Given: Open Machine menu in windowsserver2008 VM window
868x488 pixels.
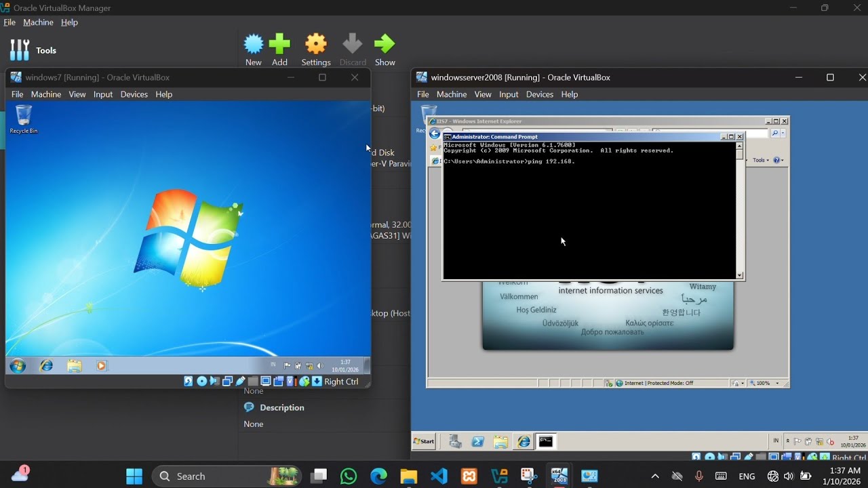Looking at the screenshot, I should [452, 94].
